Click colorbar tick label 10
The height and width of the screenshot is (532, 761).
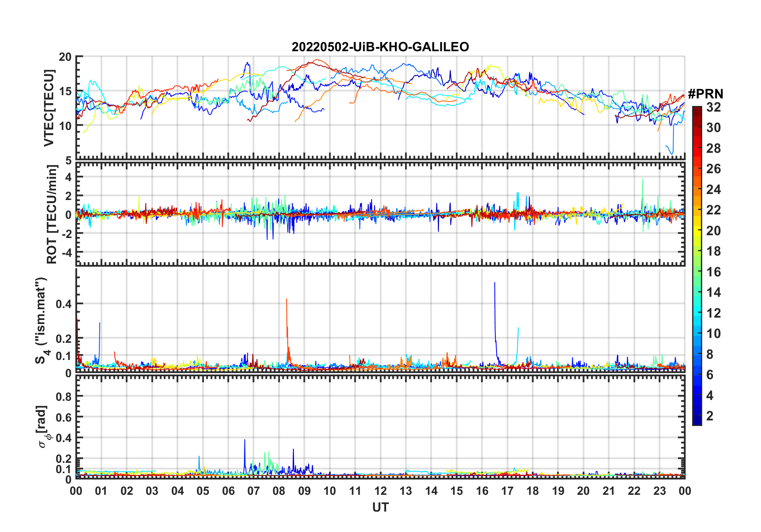click(x=713, y=334)
